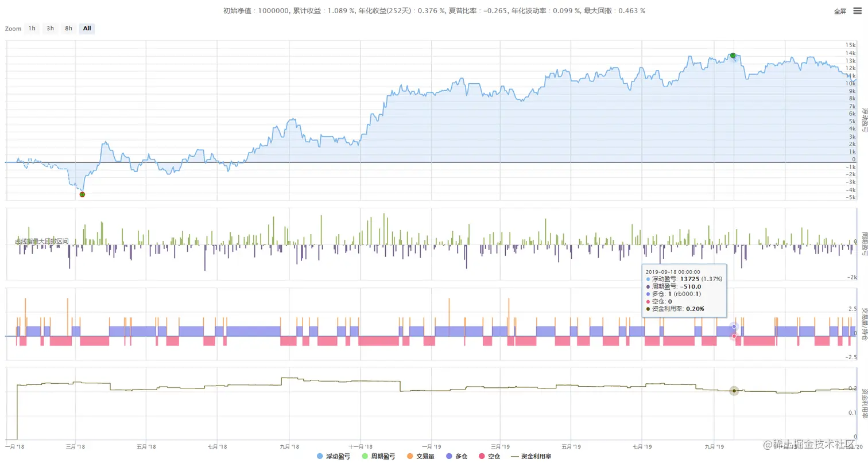Image resolution: width=868 pixels, height=463 pixels.
Task: Toggle 浮动盈亏 series in the legend
Action: coord(334,457)
